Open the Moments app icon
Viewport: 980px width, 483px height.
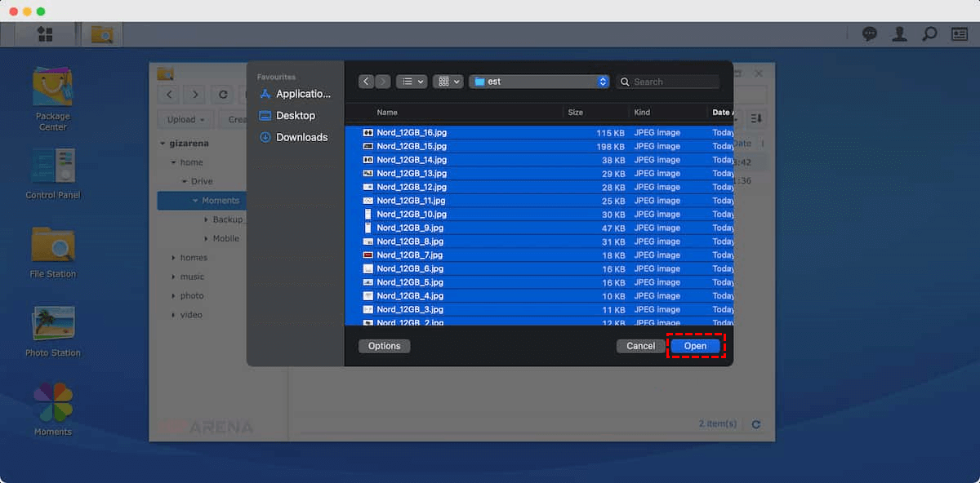tap(52, 410)
